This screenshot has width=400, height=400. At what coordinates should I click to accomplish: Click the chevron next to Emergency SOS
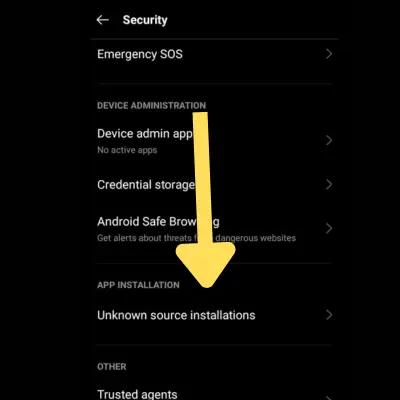(329, 54)
